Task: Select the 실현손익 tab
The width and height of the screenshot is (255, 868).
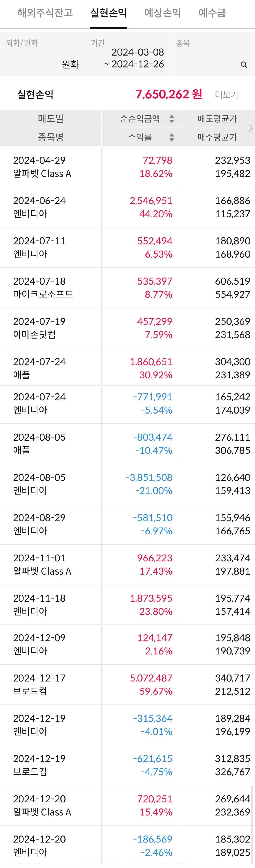Action: tap(109, 13)
